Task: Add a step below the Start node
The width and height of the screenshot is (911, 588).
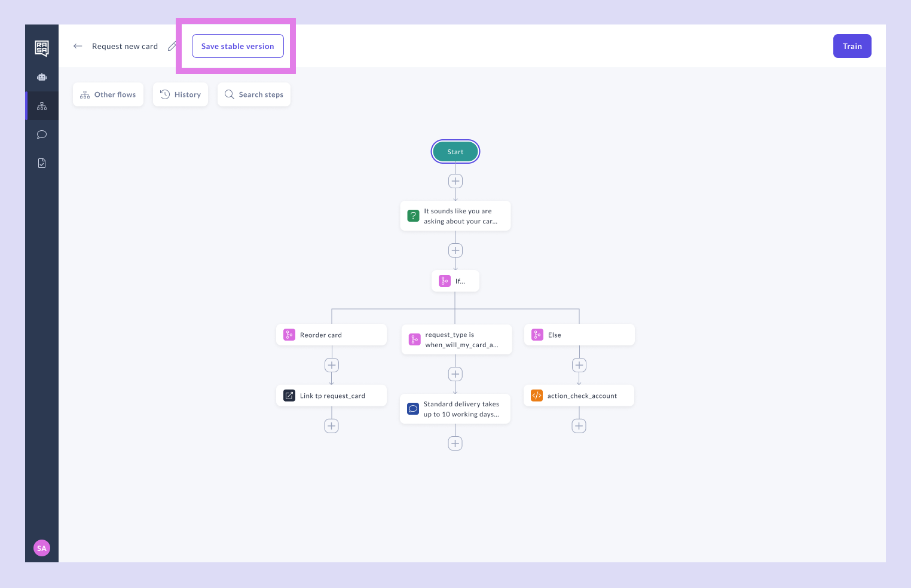Action: click(455, 181)
